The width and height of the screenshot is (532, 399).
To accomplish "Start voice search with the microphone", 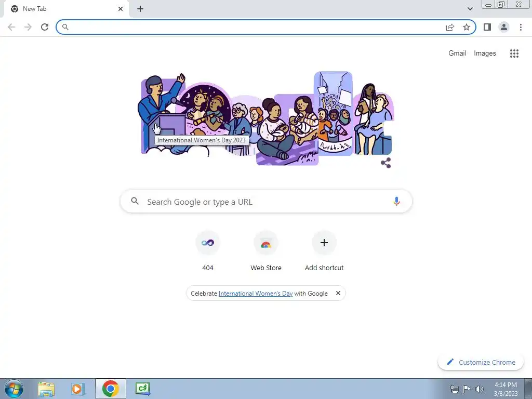I will coord(396,201).
